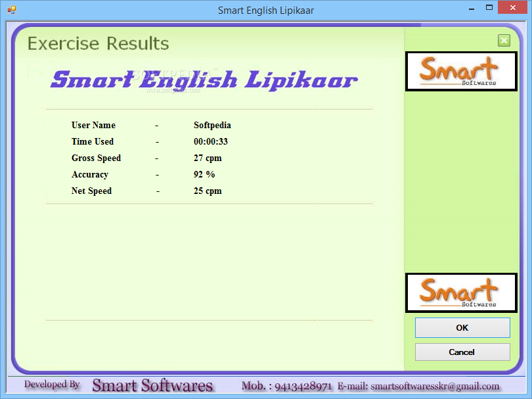
Task: Click the upper Smart Softwares logo
Action: [x=461, y=72]
